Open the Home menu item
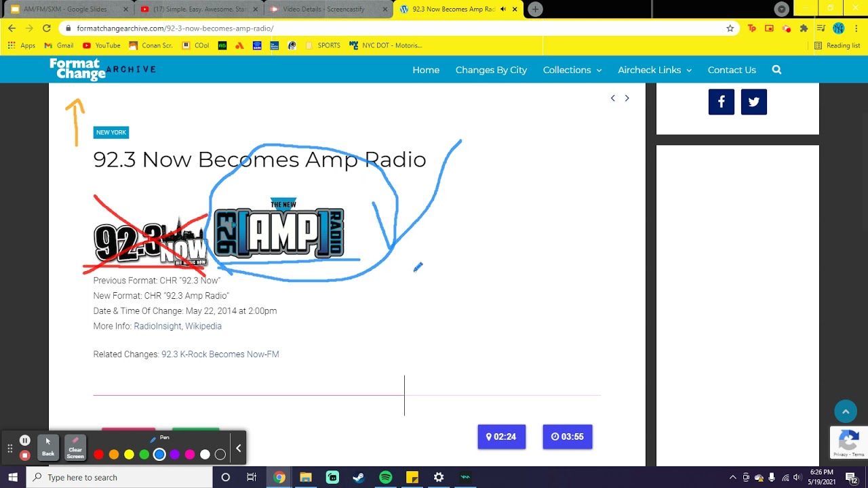 pyautogui.click(x=426, y=70)
